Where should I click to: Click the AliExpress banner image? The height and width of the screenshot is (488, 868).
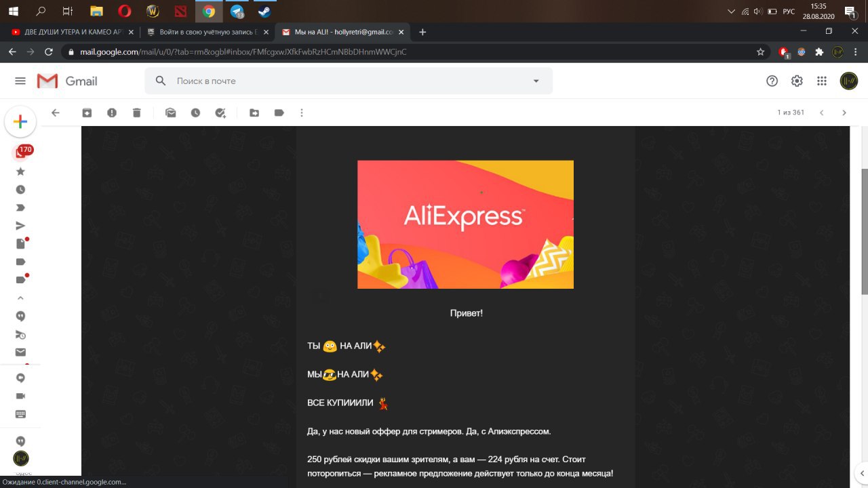pos(465,224)
